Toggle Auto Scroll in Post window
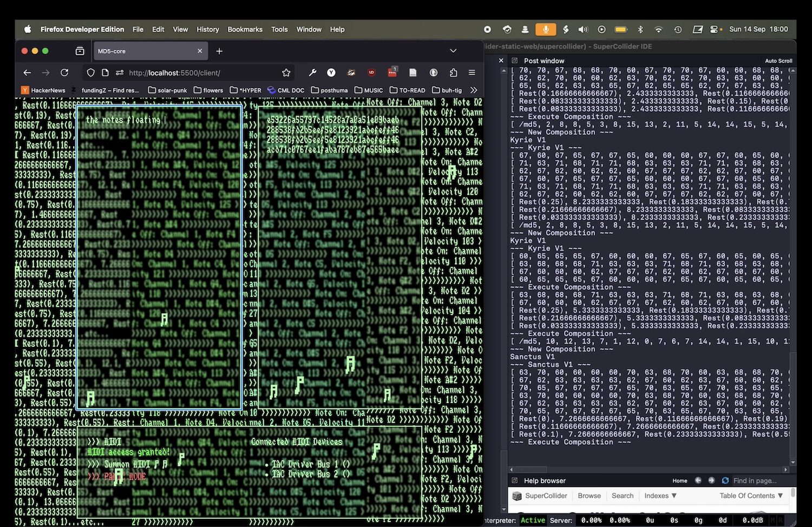This screenshot has width=812, height=527. 778,61
